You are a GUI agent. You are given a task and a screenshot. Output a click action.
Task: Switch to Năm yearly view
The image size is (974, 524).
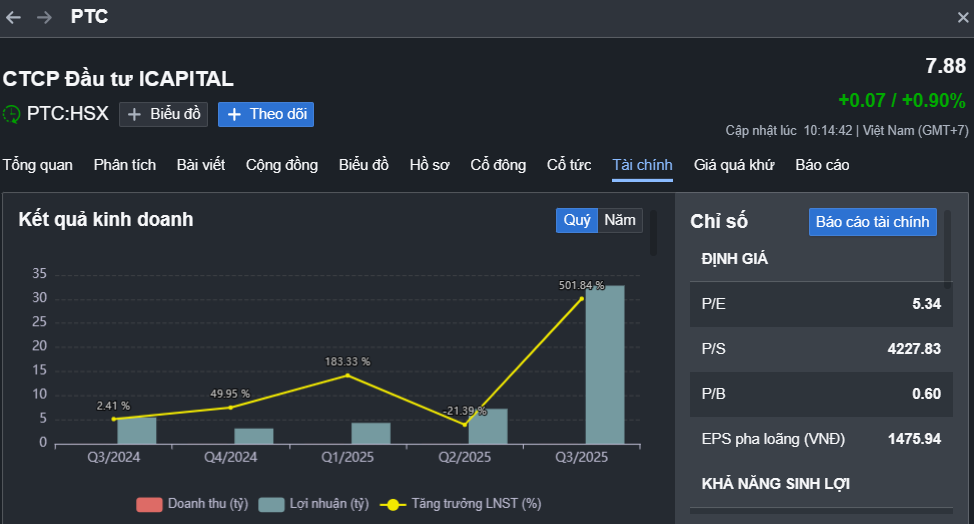click(x=620, y=220)
